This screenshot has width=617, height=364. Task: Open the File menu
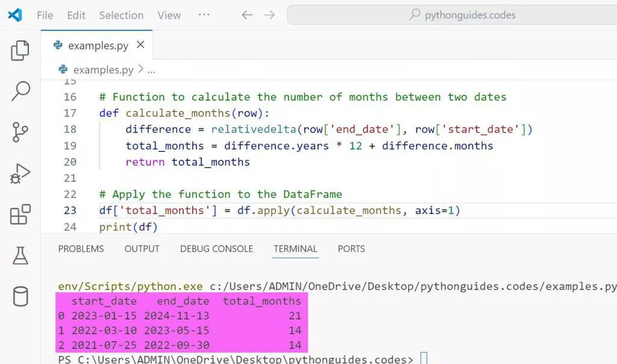click(x=45, y=15)
